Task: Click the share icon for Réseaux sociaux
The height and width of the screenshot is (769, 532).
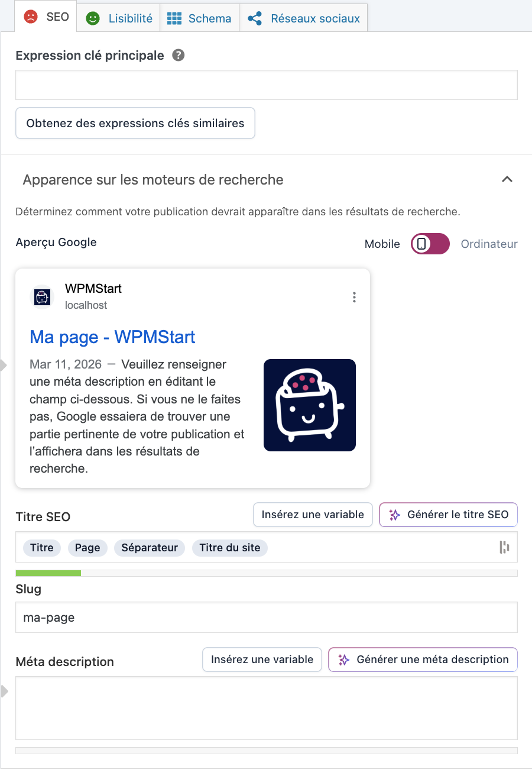Action: point(255,18)
